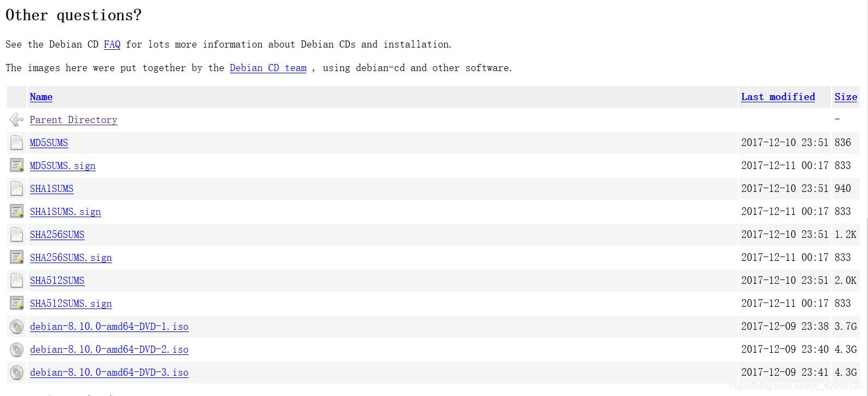This screenshot has height=396, width=868.
Task: Sort listing by Last modified column
Action: tap(778, 97)
